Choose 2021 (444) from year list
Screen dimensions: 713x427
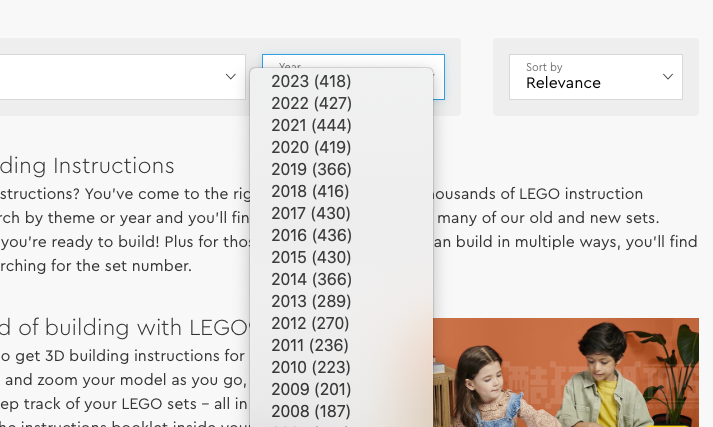point(341,125)
